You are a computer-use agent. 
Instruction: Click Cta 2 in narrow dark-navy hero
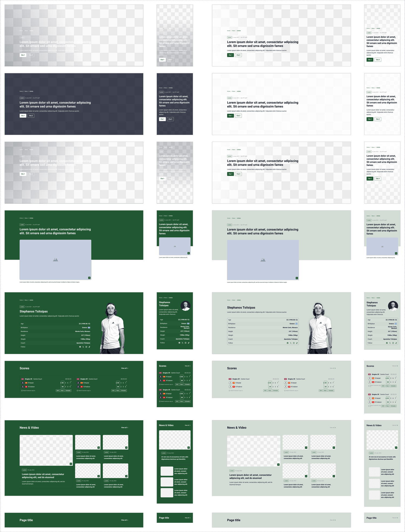pos(170,119)
